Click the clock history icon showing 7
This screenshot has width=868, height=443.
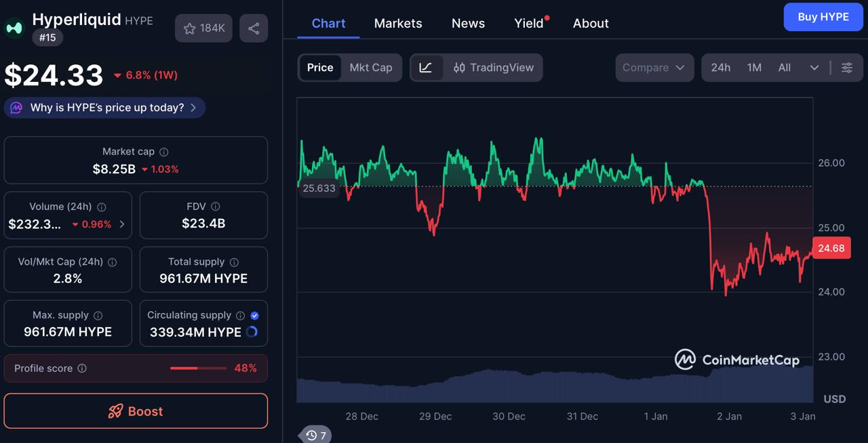[x=313, y=436]
